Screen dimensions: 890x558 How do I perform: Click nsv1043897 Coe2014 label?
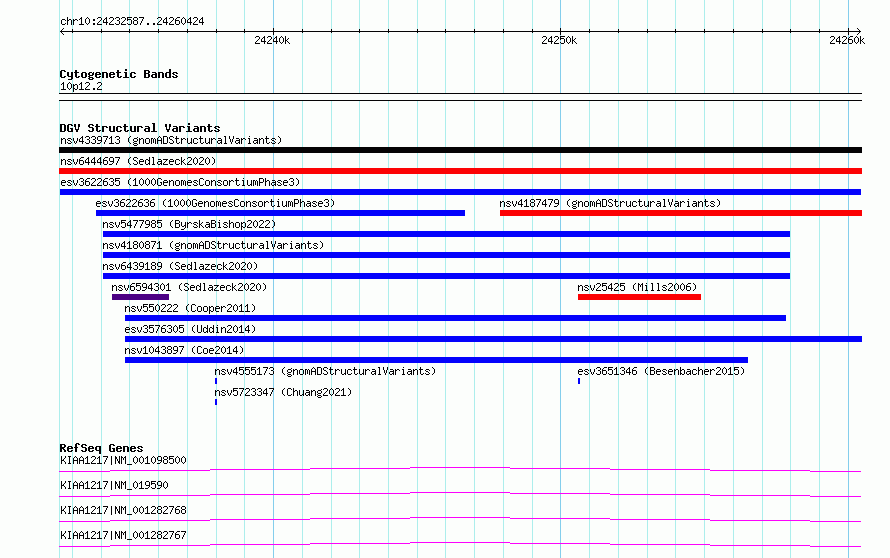[184, 350]
